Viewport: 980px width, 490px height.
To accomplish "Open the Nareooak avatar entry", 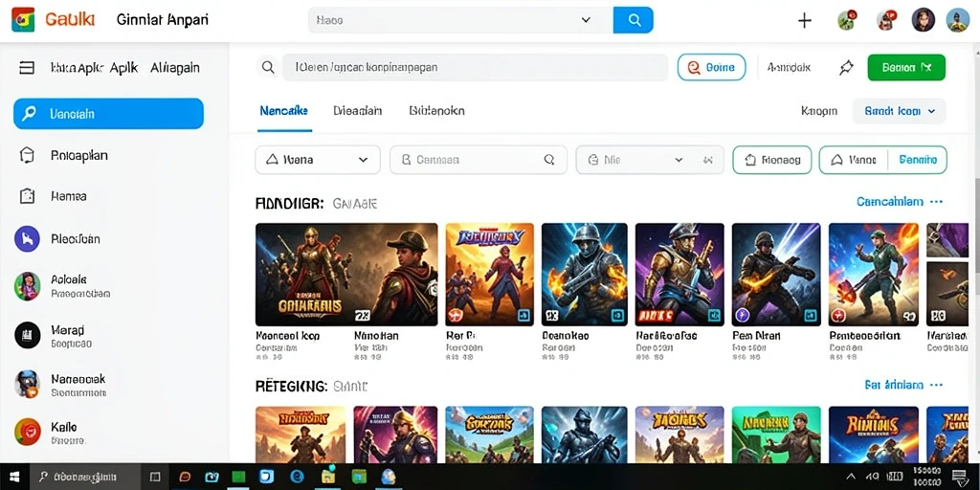I will 27,384.
